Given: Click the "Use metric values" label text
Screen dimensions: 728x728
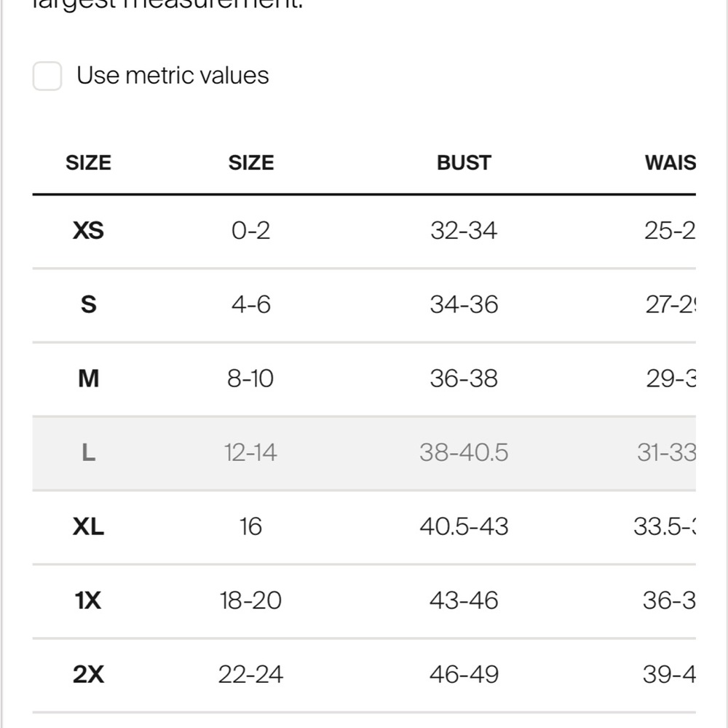Looking at the screenshot, I should click(x=173, y=76).
